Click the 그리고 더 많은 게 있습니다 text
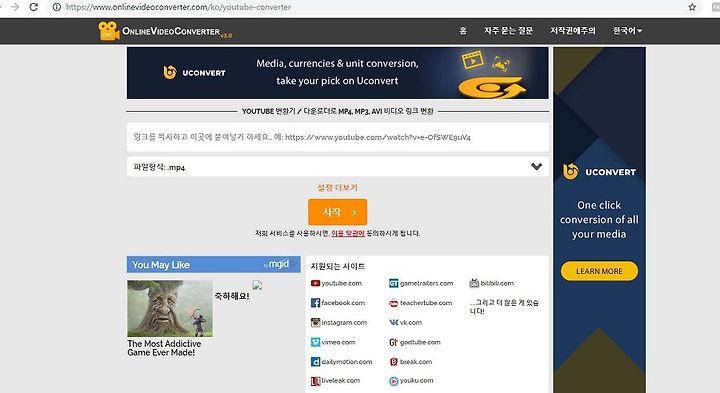The width and height of the screenshot is (720, 393). coord(504,307)
